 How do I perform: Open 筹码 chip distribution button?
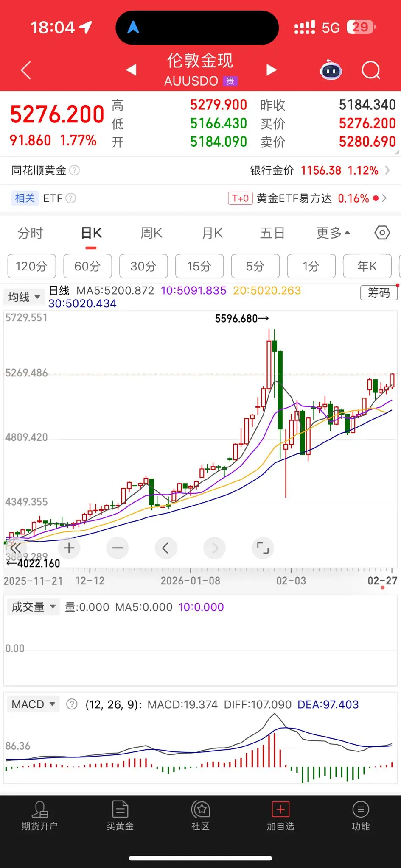379,292
